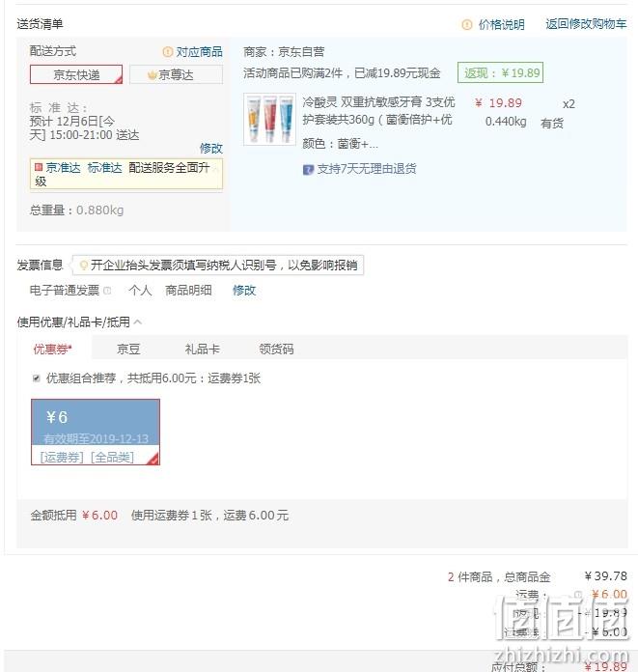This screenshot has width=638, height=672.
Task: Click the price explanation info icon
Action: 466,24
